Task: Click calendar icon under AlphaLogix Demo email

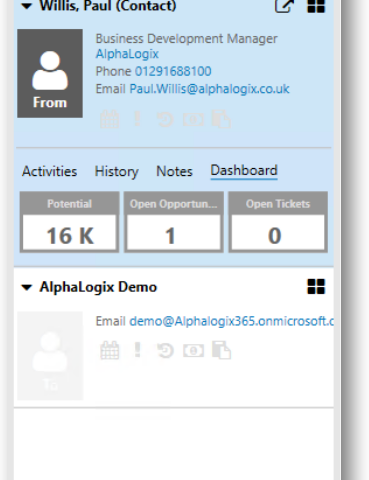Action: click(x=110, y=350)
